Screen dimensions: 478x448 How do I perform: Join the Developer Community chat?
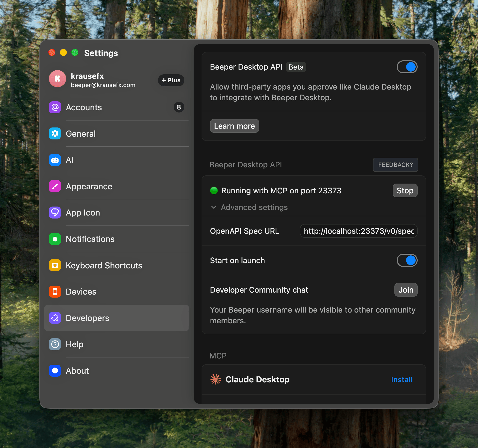click(x=406, y=290)
